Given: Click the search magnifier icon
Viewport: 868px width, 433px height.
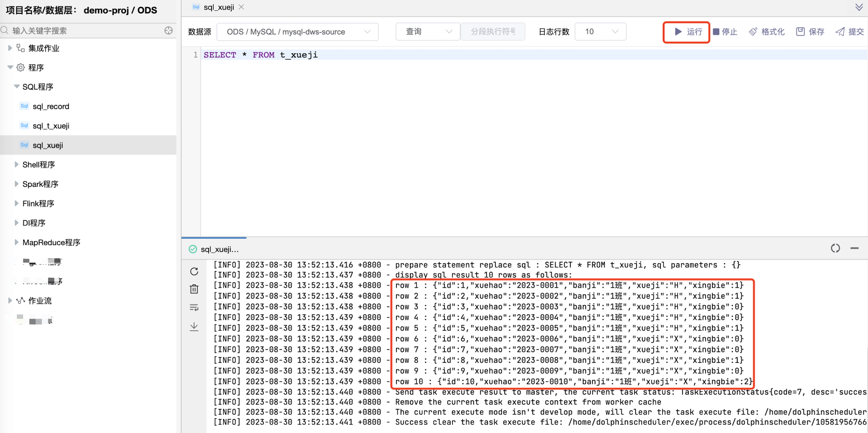Looking at the screenshot, I should pos(5,30).
